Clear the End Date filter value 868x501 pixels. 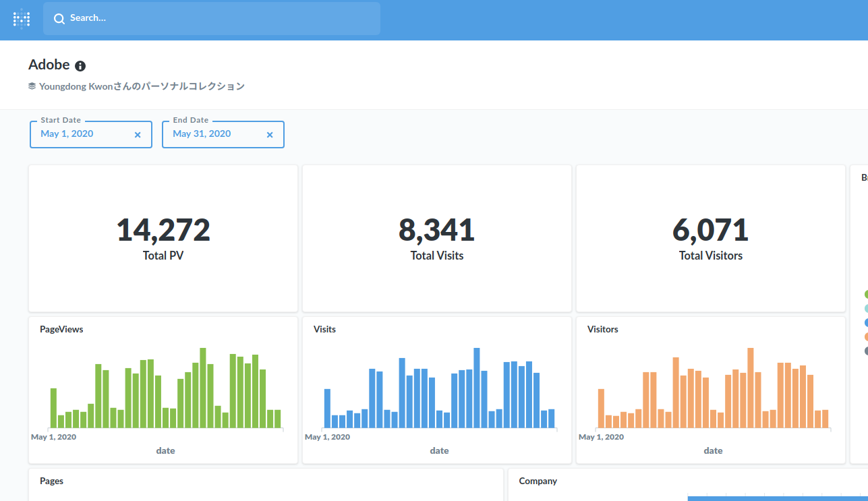click(270, 135)
